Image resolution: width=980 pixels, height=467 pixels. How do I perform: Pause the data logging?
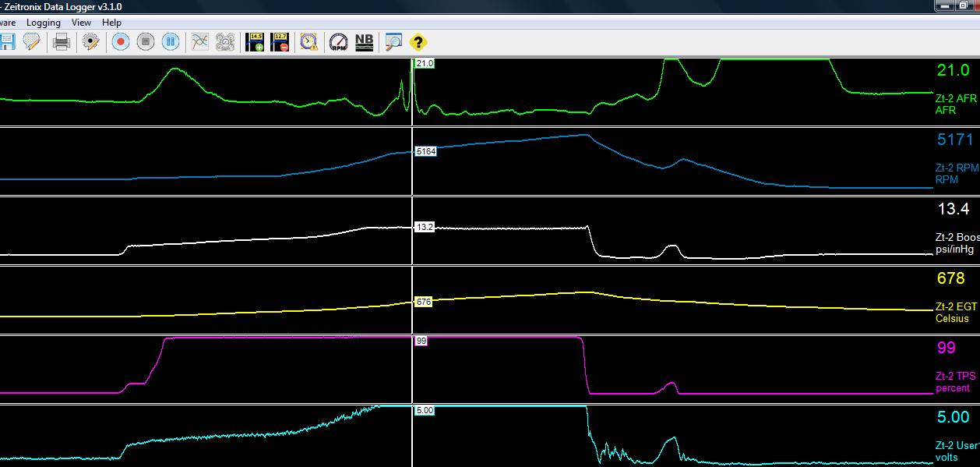click(170, 42)
